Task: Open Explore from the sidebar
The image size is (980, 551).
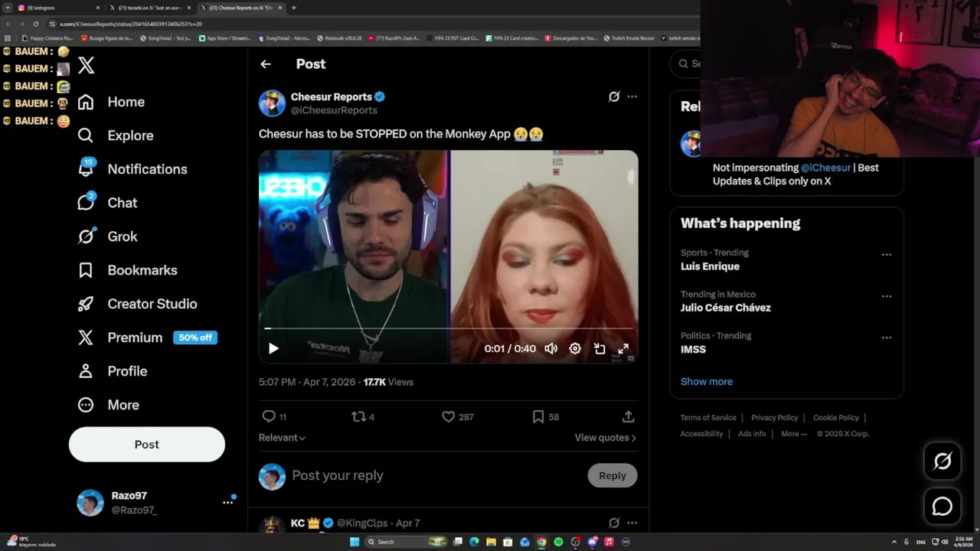Action: tap(116, 135)
